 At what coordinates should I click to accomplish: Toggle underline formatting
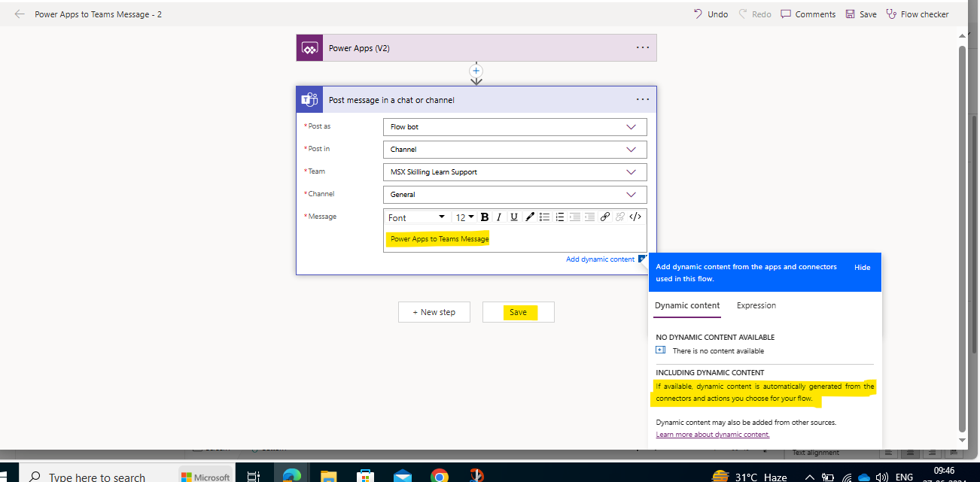514,217
